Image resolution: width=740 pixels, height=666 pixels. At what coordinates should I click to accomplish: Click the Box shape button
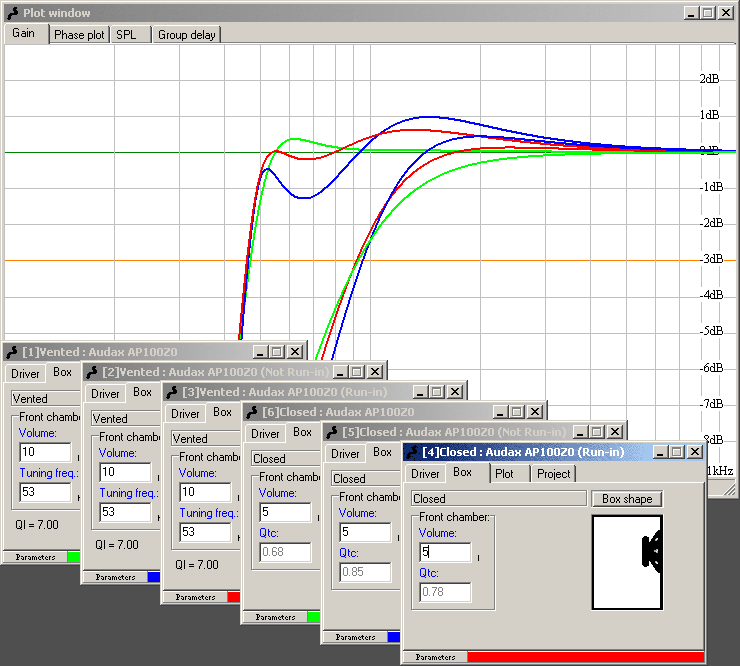pos(627,499)
